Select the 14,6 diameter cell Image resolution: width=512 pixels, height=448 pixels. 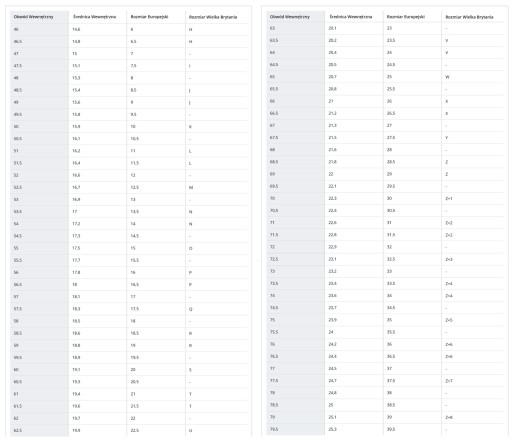[76, 29]
